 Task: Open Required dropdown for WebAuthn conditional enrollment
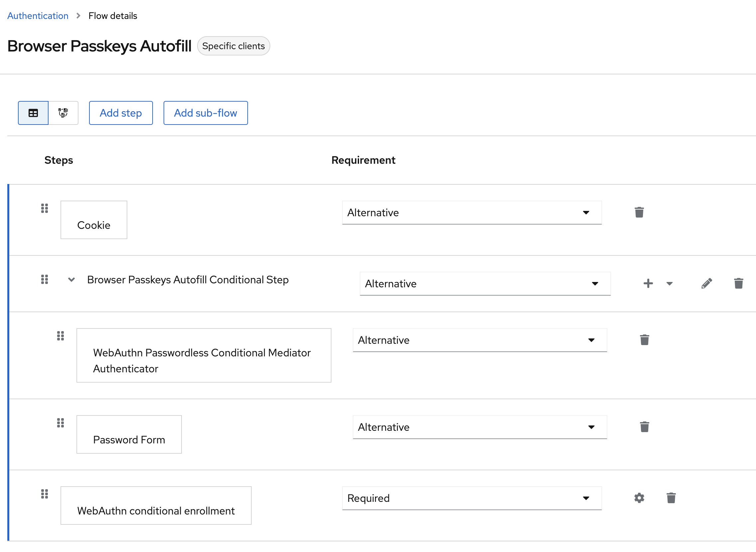coord(471,498)
